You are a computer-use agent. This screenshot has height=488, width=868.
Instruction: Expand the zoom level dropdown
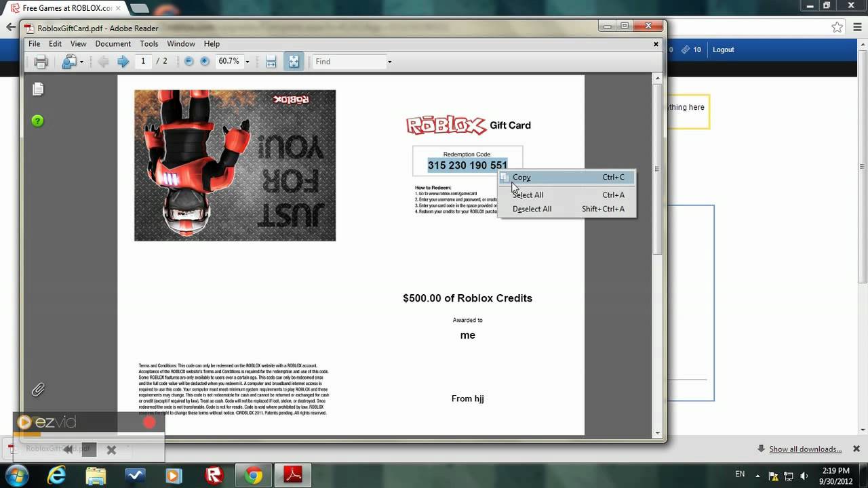(247, 62)
